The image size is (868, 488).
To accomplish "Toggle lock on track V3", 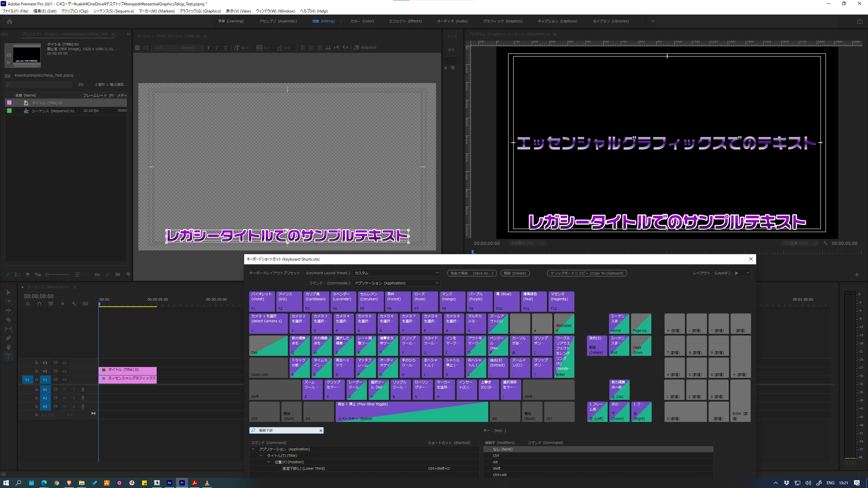I will [37, 363].
